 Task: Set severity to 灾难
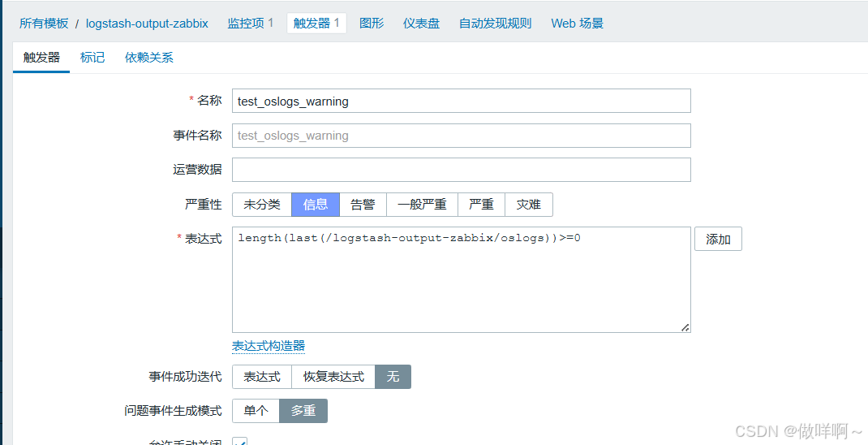click(529, 205)
